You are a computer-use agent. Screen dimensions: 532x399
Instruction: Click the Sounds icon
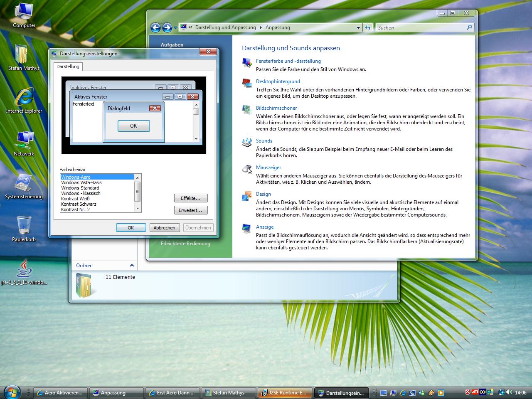point(247,143)
